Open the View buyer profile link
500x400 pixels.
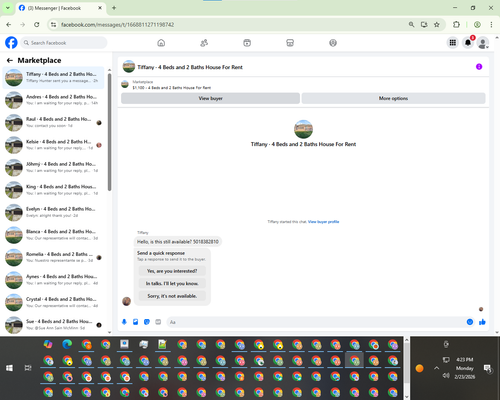pyautogui.click(x=323, y=222)
